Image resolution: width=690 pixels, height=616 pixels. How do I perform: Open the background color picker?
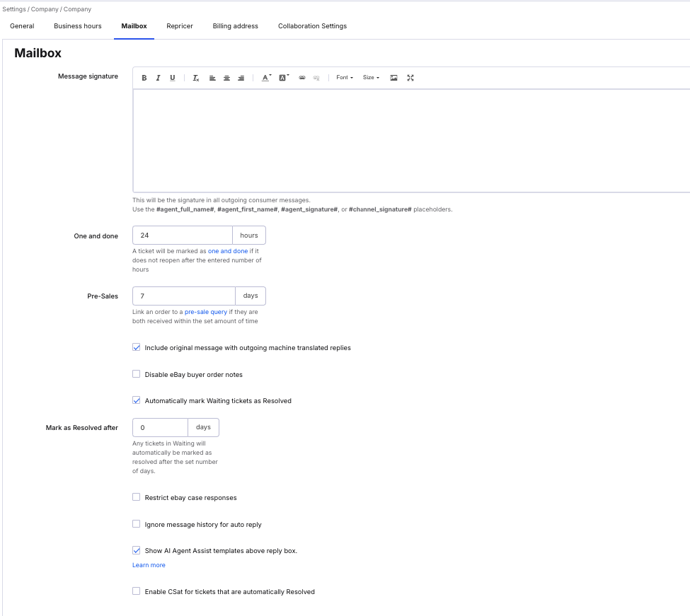click(284, 78)
